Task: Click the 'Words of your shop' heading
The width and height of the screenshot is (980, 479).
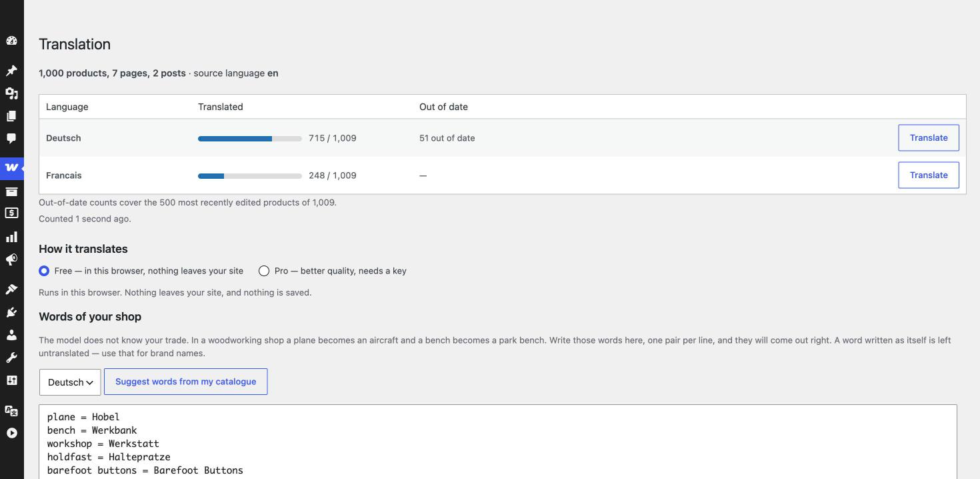Action: 90,317
